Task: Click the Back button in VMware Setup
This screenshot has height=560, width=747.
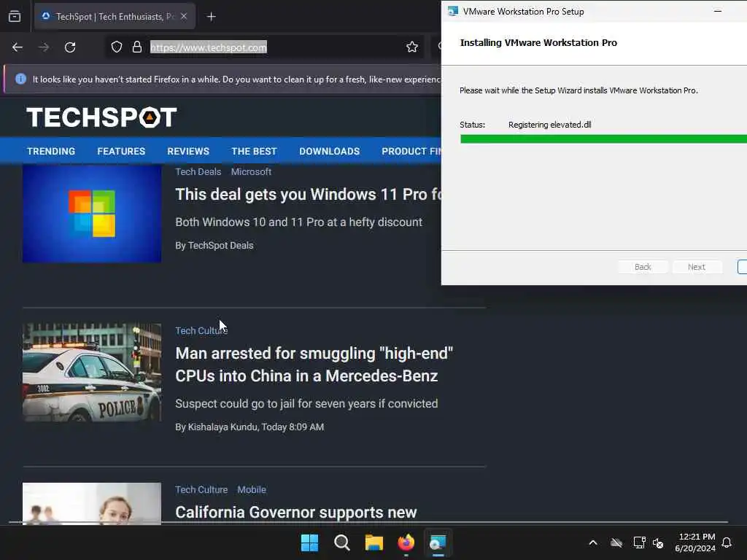Action: [643, 267]
